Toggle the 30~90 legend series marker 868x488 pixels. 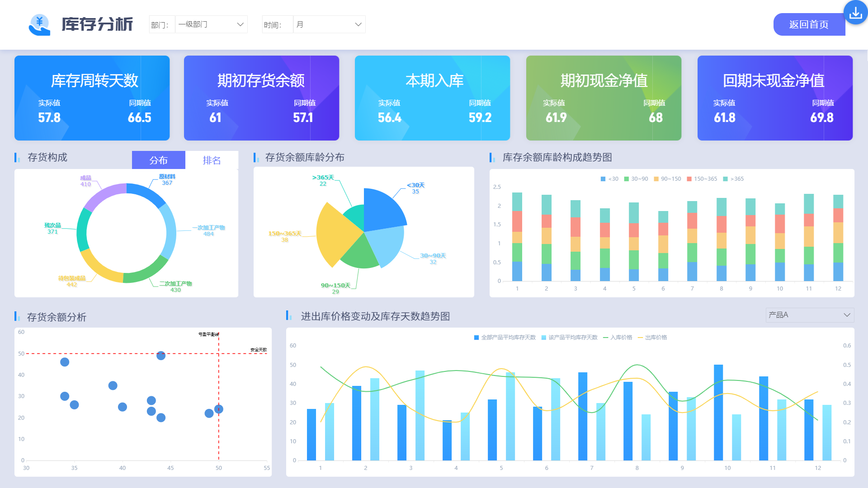(x=627, y=179)
